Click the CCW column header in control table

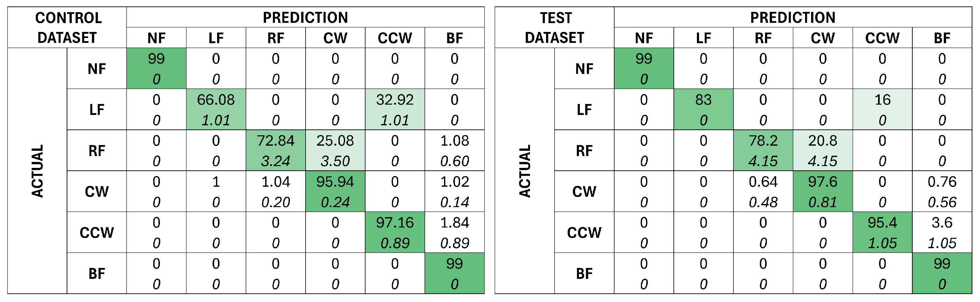[394, 38]
